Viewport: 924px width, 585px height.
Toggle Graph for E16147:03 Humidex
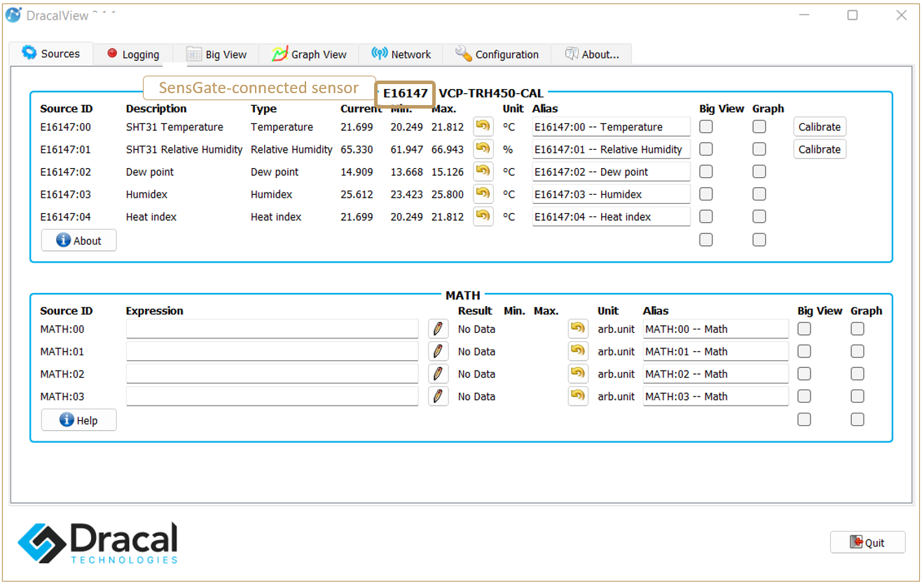click(759, 194)
